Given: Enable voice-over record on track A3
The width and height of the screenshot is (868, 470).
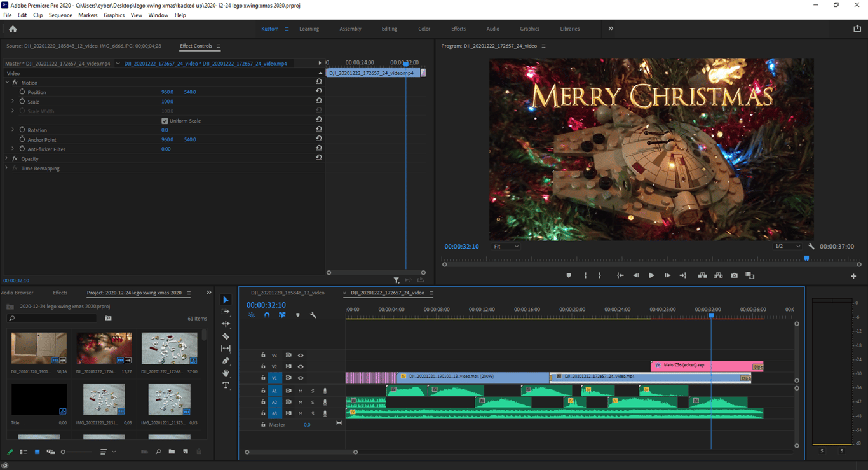Looking at the screenshot, I should coord(325,413).
